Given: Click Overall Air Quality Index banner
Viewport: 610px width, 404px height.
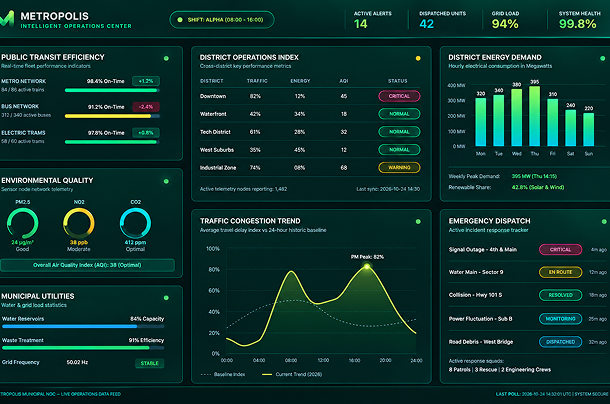Looking at the screenshot, I should [x=88, y=265].
